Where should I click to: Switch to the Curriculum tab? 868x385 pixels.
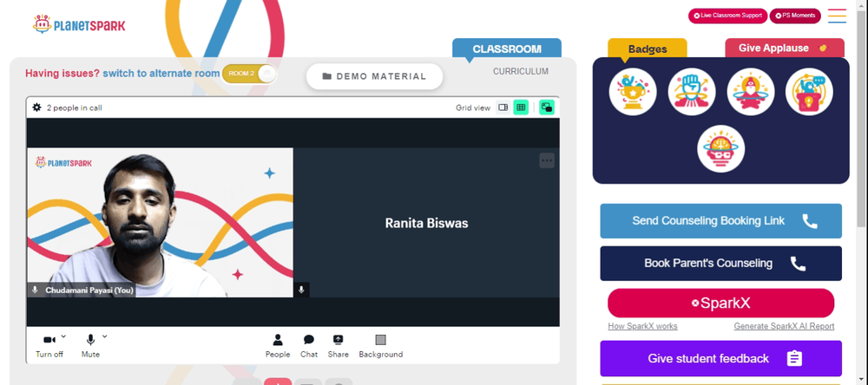520,71
